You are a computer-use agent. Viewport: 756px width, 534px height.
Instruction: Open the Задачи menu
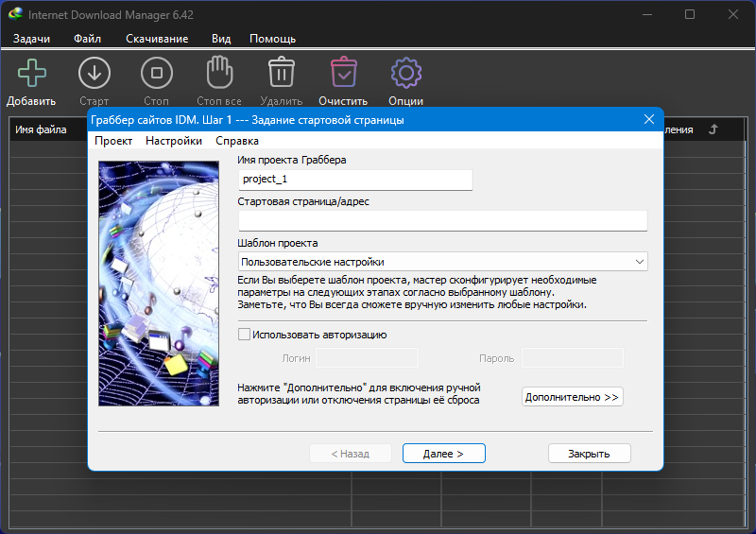pos(31,39)
